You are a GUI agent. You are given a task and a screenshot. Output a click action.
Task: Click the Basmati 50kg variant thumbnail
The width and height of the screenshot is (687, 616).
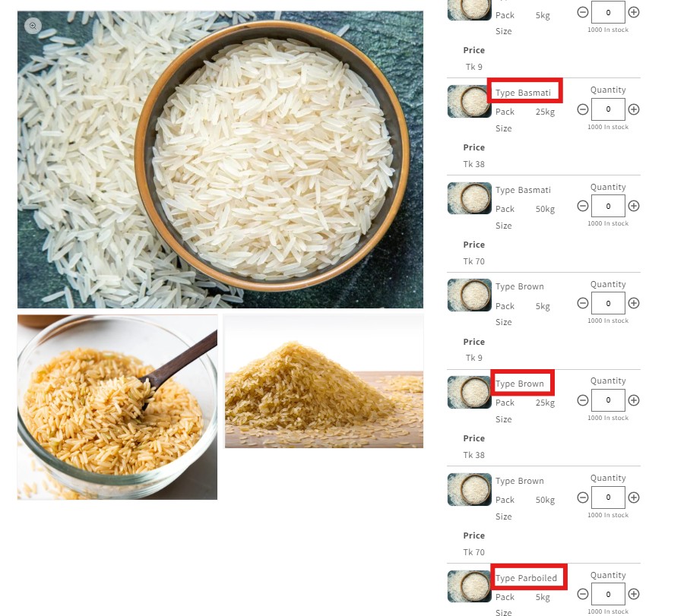(x=469, y=198)
